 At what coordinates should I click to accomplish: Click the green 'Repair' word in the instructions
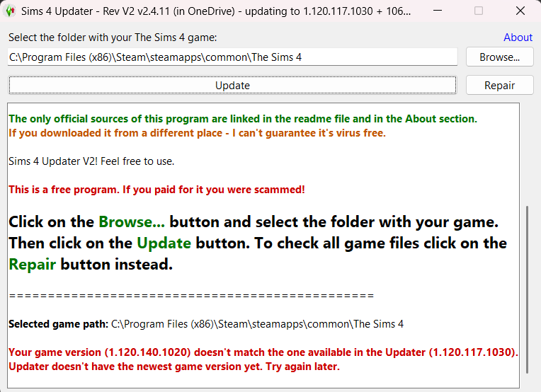pos(33,265)
